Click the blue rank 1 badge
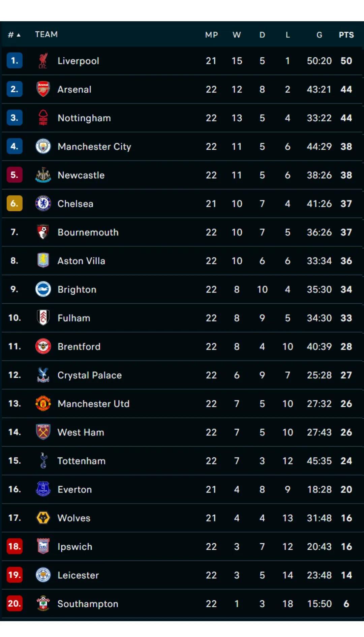 coord(14,61)
